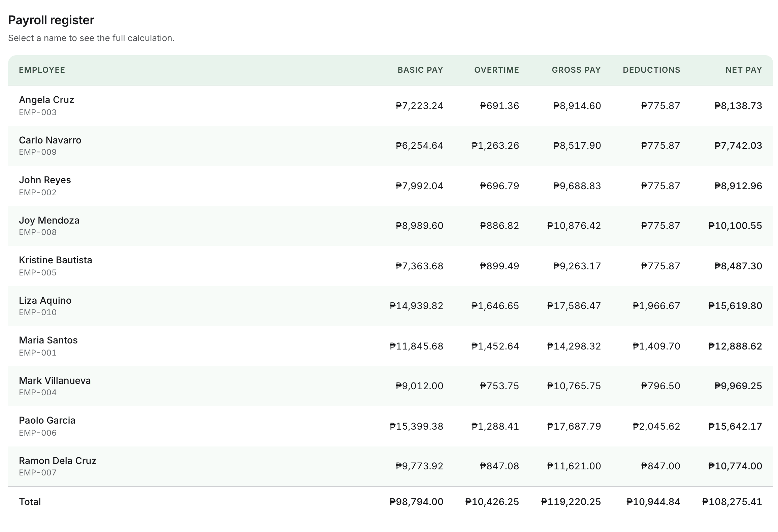Select Maria Santos employee row name

pos(48,340)
